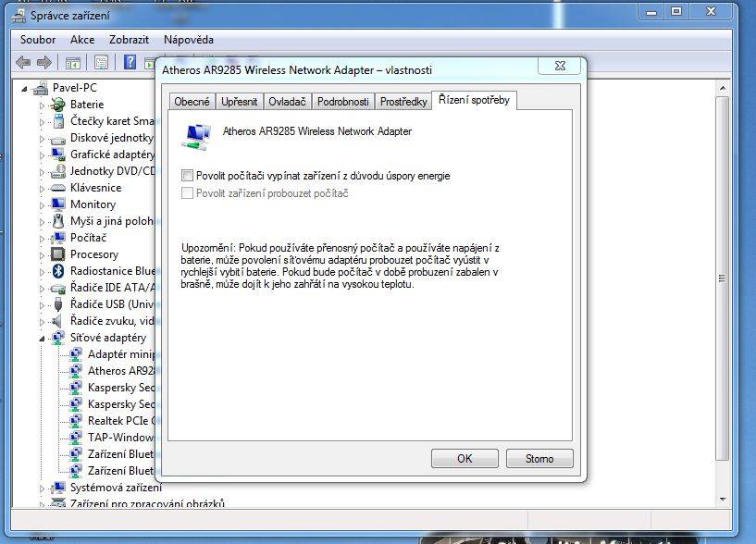Click the vertical scrollbar thumb
This screenshot has width=756, height=544.
point(723,278)
